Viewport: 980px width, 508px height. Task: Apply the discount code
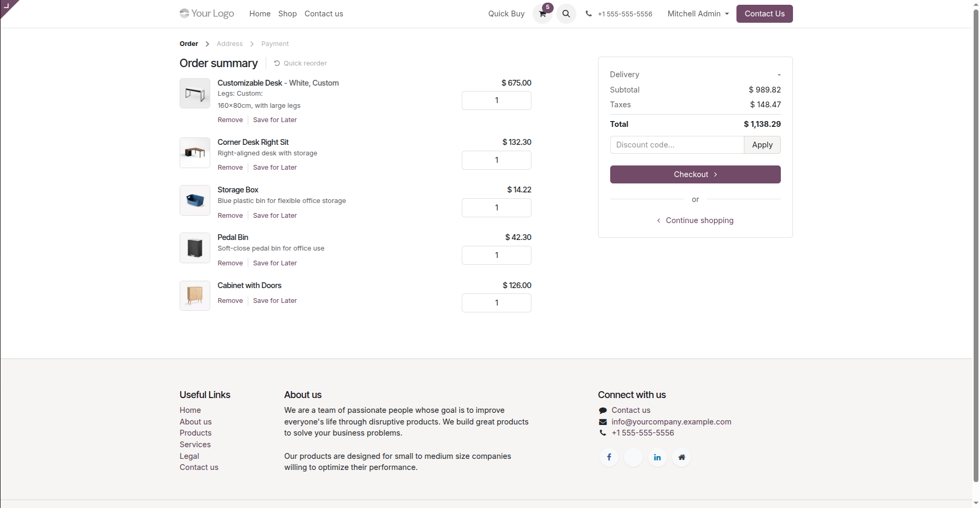(x=762, y=145)
